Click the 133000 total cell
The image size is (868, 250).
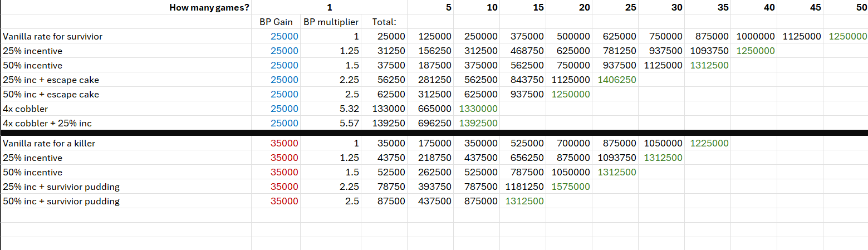coord(384,109)
